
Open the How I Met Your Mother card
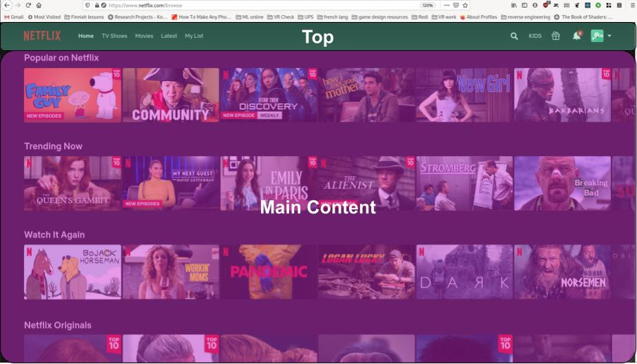pos(366,95)
